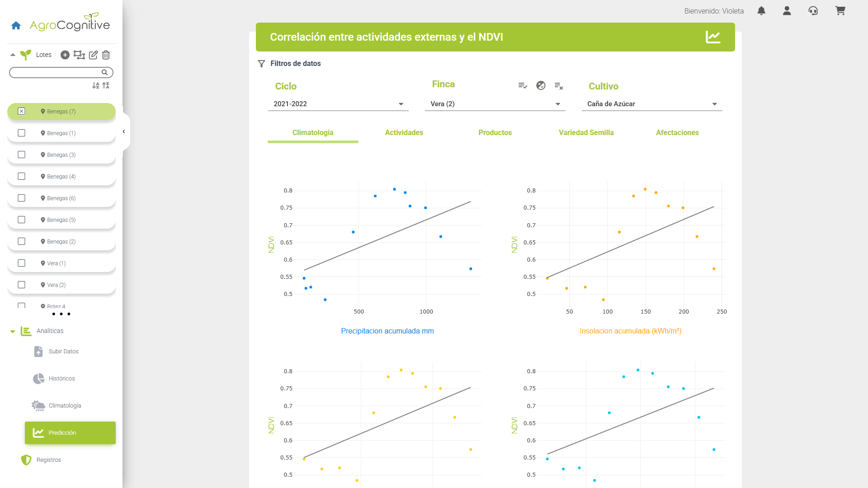Click the group lotes polygon icon
868x488 pixels.
pos(79,55)
